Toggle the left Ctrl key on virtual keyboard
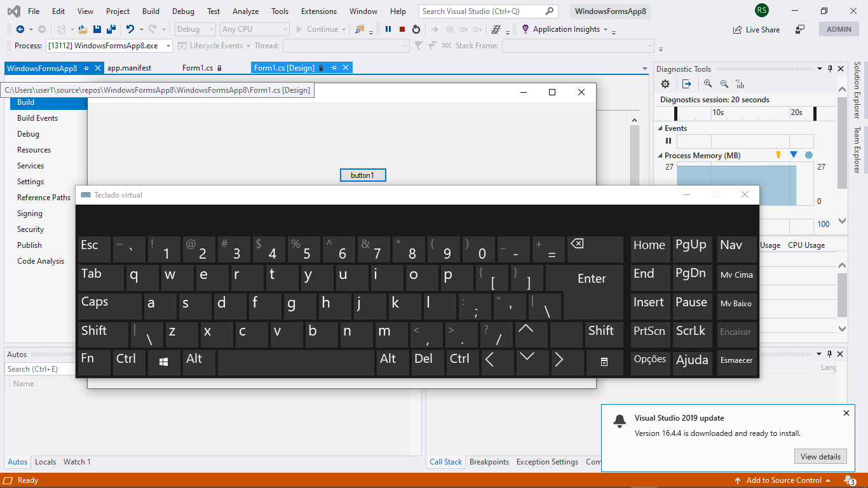Image resolution: width=868 pixels, height=488 pixels. tap(129, 362)
